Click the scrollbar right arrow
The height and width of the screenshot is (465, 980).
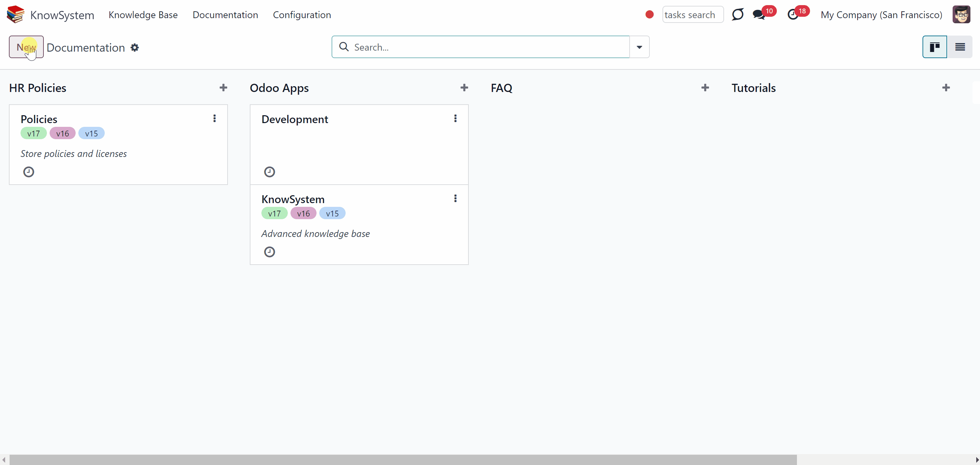977,460
